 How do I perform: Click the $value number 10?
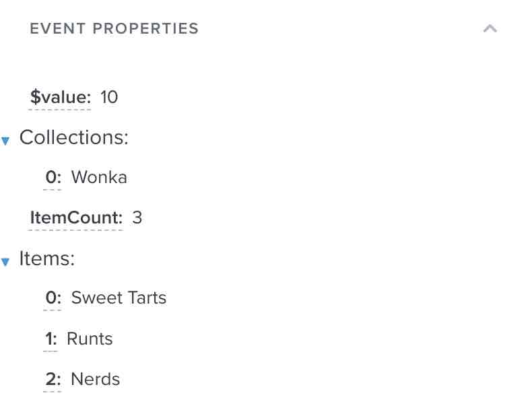pos(109,98)
